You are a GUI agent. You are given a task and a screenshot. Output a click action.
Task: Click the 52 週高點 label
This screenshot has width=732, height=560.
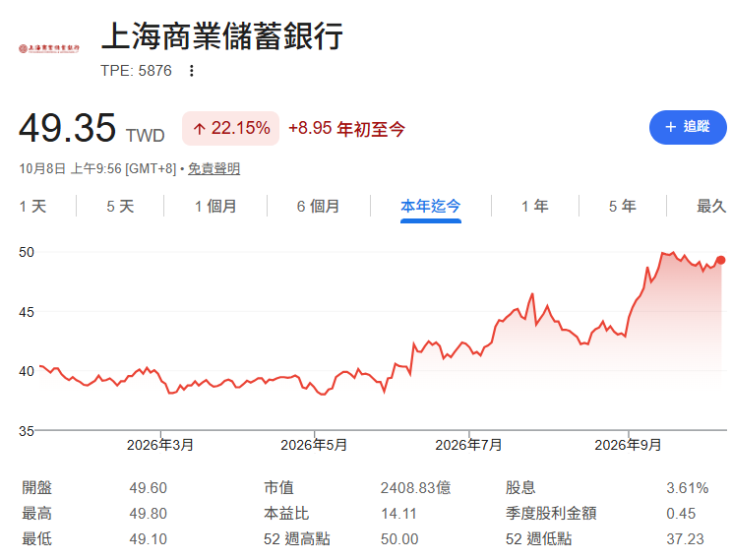click(297, 539)
